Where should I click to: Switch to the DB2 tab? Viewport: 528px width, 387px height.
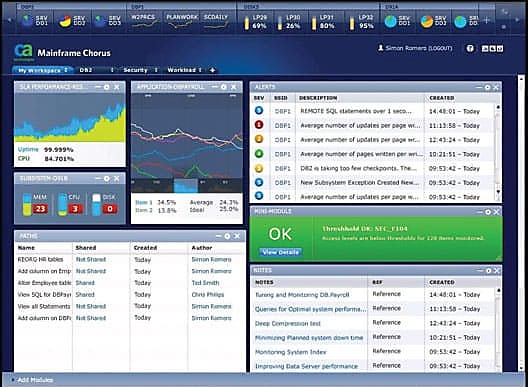pos(86,70)
